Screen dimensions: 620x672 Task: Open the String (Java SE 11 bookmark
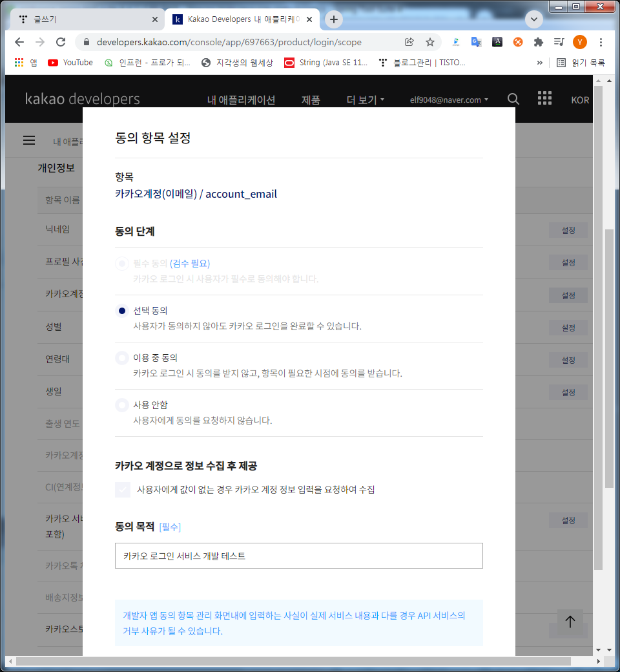(x=326, y=63)
